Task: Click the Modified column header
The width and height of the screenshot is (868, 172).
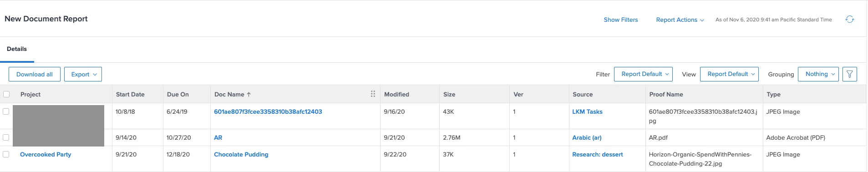Action: click(x=396, y=94)
